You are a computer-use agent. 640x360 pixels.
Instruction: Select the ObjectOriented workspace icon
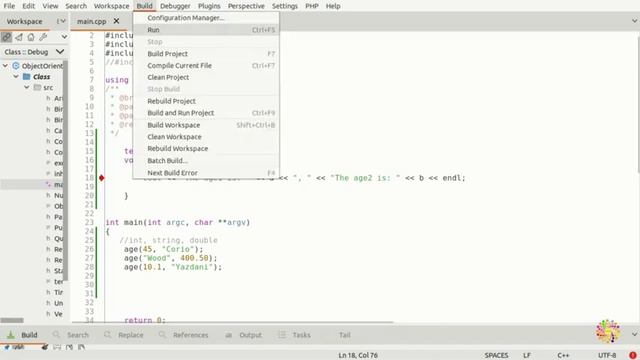tap(16, 66)
